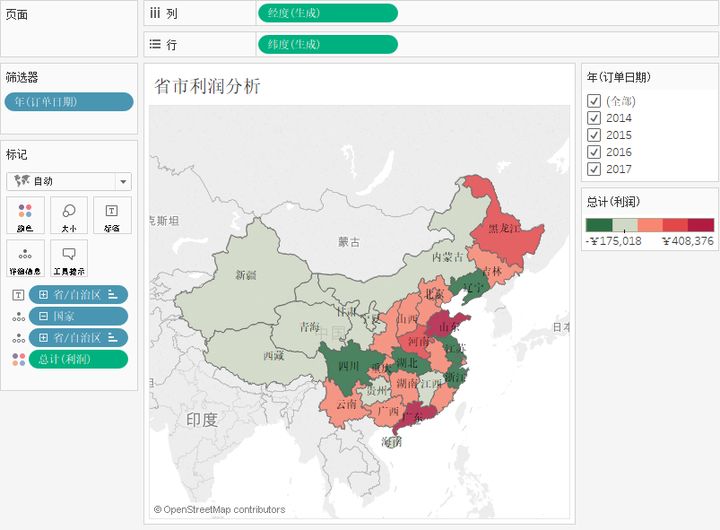Screen dimensions: 720x530
Task: Click the 云南 province on the map
Action: tap(346, 404)
